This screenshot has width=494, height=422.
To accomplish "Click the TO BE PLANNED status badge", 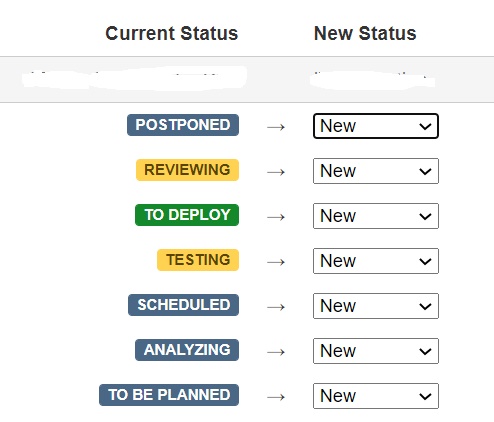I will [x=169, y=395].
